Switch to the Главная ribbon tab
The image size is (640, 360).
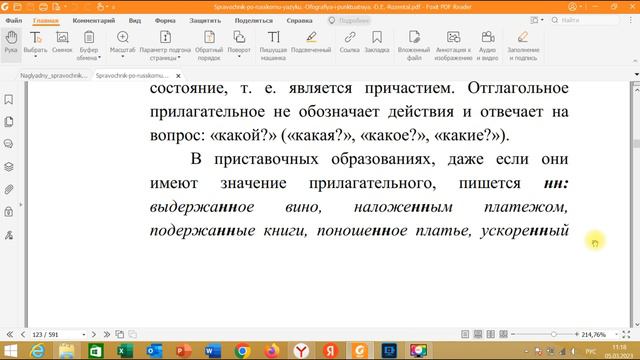(x=46, y=20)
